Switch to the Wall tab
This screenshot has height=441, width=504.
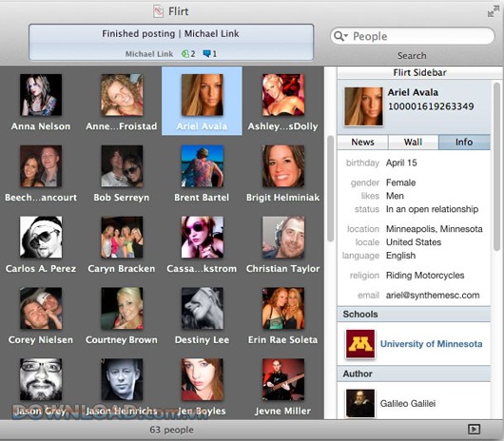413,142
